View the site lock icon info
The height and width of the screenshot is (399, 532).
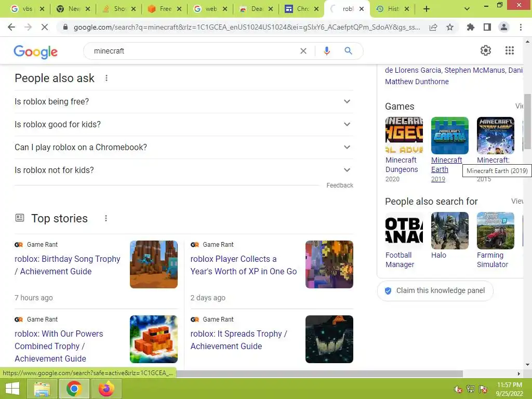click(x=65, y=27)
